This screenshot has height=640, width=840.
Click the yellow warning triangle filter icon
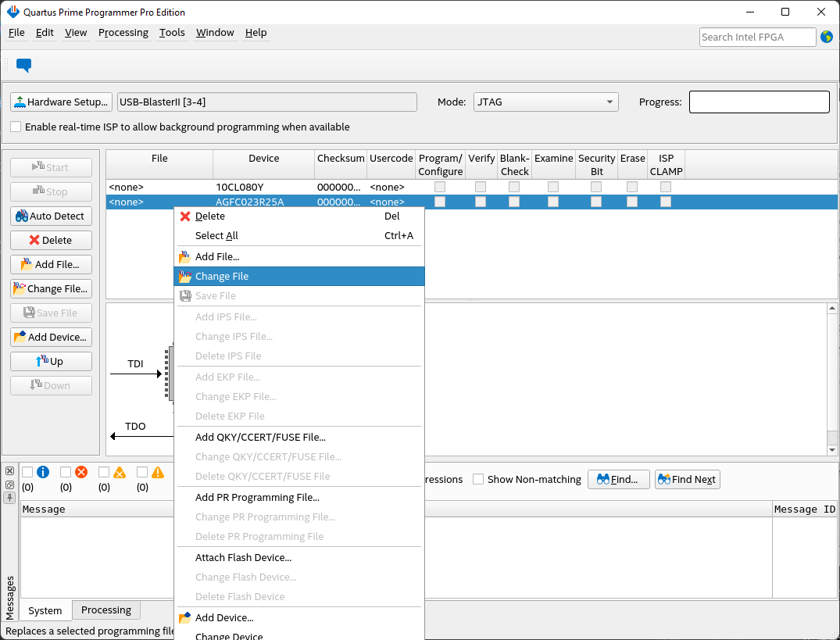pyautogui.click(x=157, y=472)
